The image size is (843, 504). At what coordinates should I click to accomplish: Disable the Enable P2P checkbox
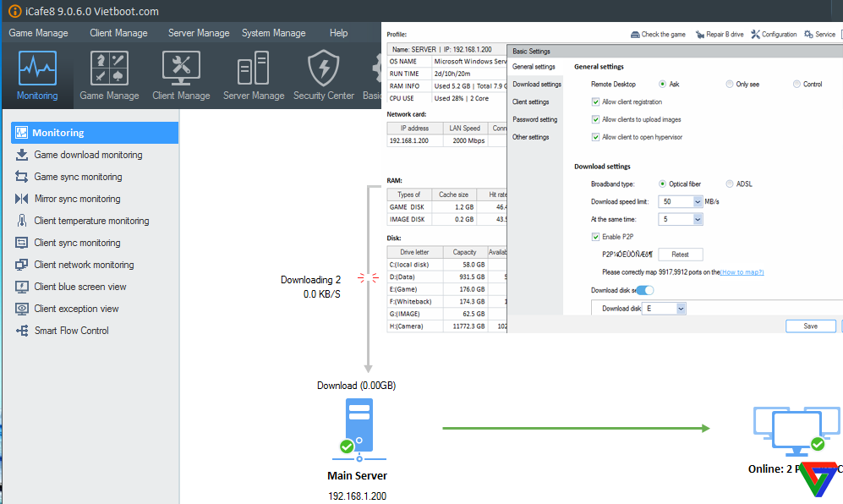coord(596,237)
